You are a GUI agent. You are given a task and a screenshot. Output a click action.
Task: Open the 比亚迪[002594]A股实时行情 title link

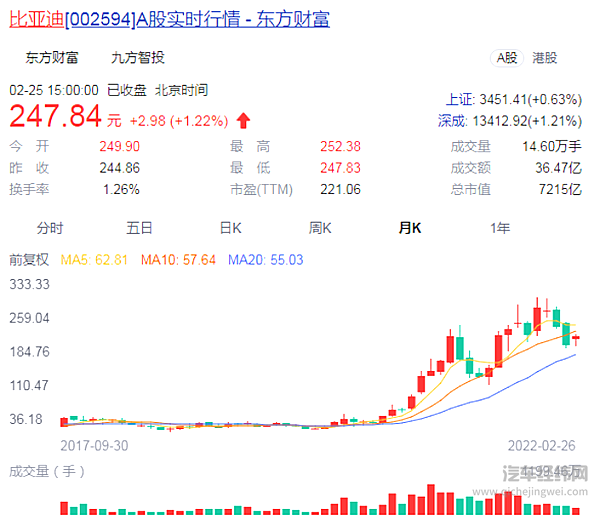click(x=170, y=19)
